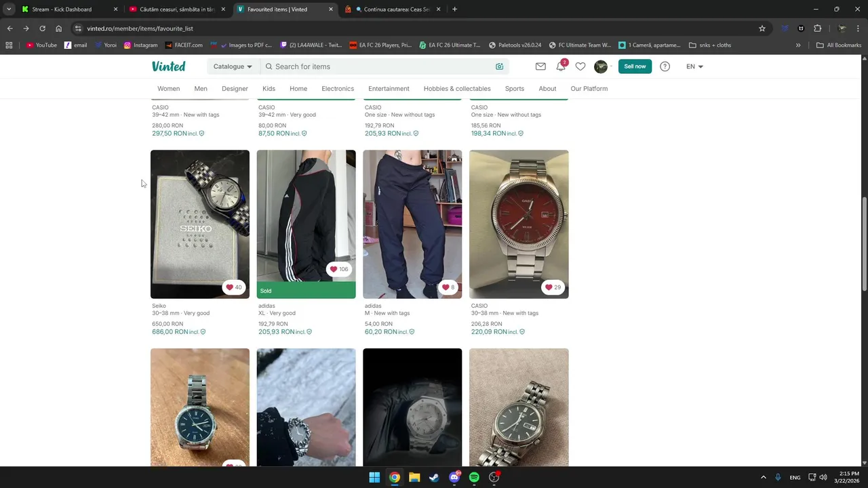
Task: Click buyer protection shield next to 220,09 RON
Action: click(x=522, y=332)
